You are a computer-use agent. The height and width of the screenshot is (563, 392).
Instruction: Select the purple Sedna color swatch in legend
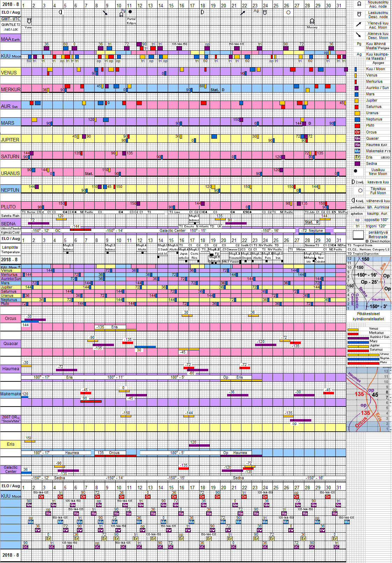357,164
